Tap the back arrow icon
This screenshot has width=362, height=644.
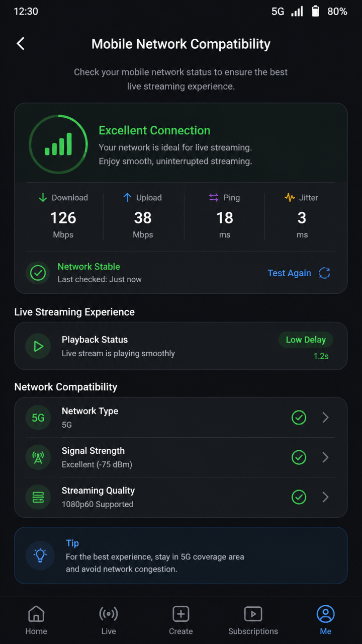coord(21,44)
